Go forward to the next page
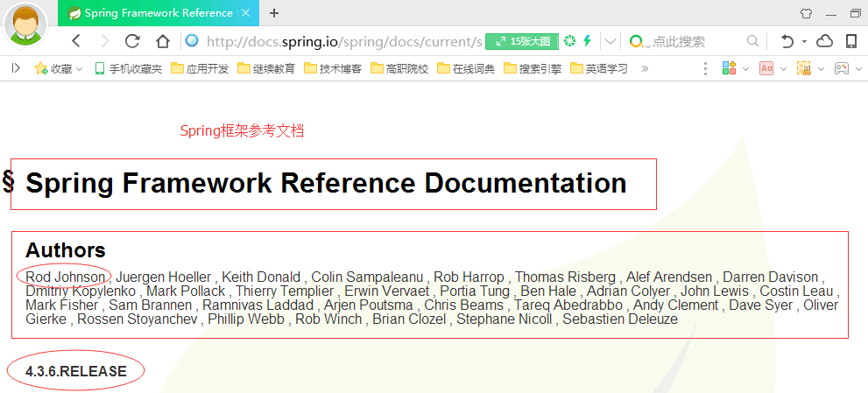This screenshot has height=393, width=868. (x=105, y=41)
